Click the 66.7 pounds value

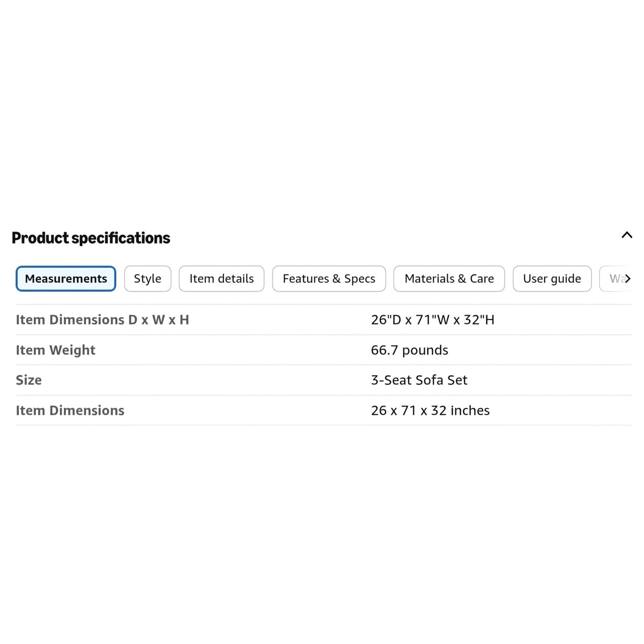click(410, 350)
